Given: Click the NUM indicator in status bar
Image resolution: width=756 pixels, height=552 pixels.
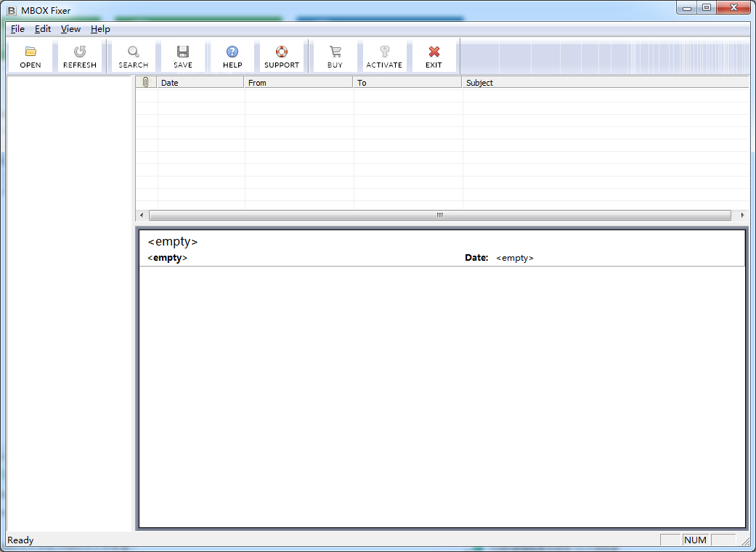Looking at the screenshot, I should (695, 540).
